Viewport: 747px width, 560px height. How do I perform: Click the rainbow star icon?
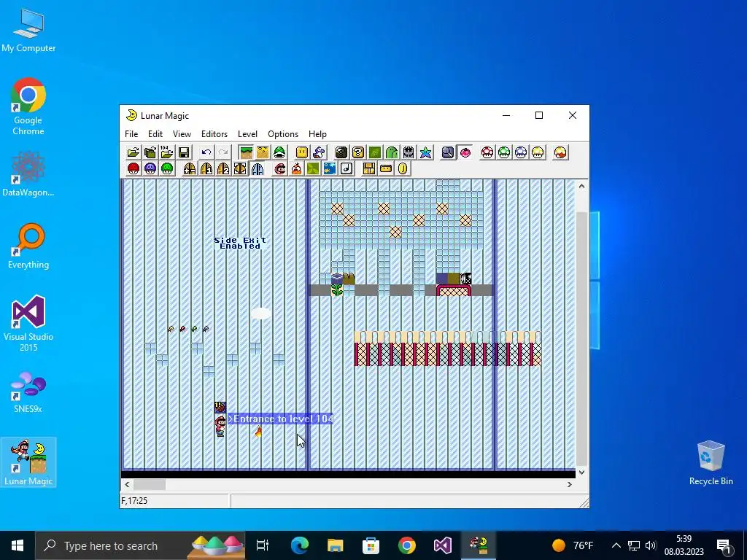pyautogui.click(x=425, y=152)
